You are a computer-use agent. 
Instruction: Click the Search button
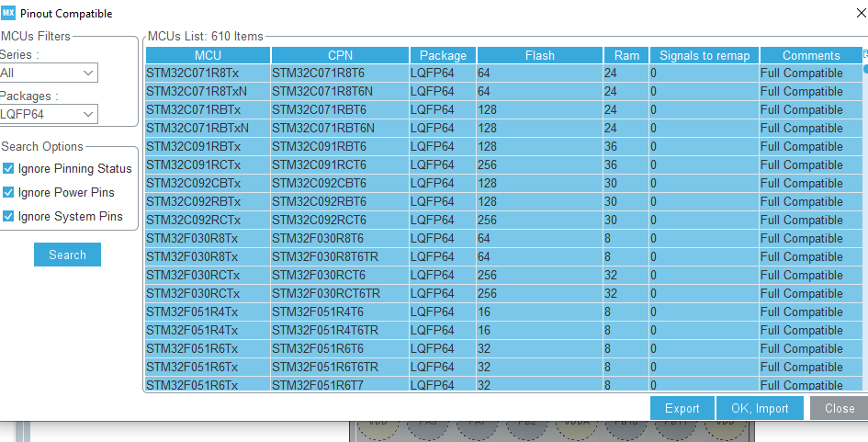click(x=68, y=255)
